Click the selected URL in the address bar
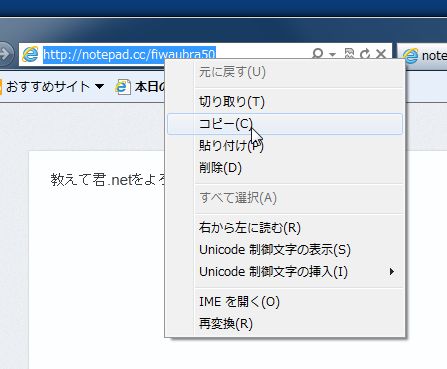The width and height of the screenshot is (447, 369). click(x=129, y=54)
